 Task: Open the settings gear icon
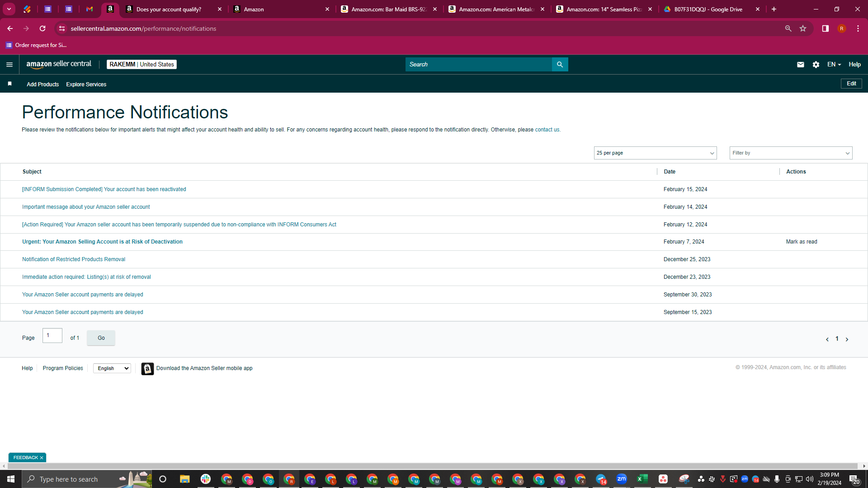pyautogui.click(x=816, y=65)
